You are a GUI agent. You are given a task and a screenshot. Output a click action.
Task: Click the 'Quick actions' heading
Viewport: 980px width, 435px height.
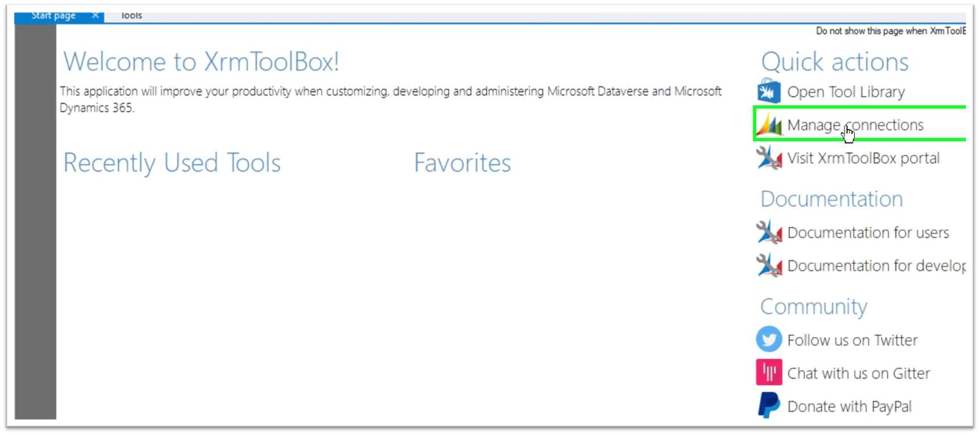point(834,62)
